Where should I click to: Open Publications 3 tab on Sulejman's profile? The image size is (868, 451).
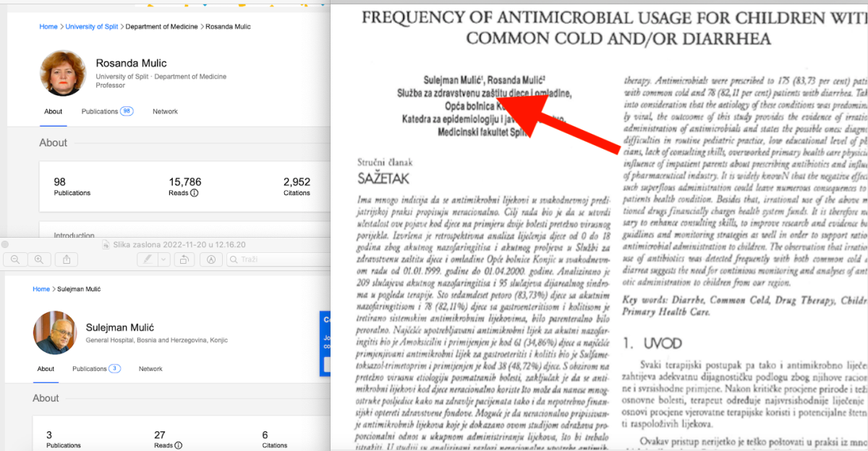[x=96, y=369]
